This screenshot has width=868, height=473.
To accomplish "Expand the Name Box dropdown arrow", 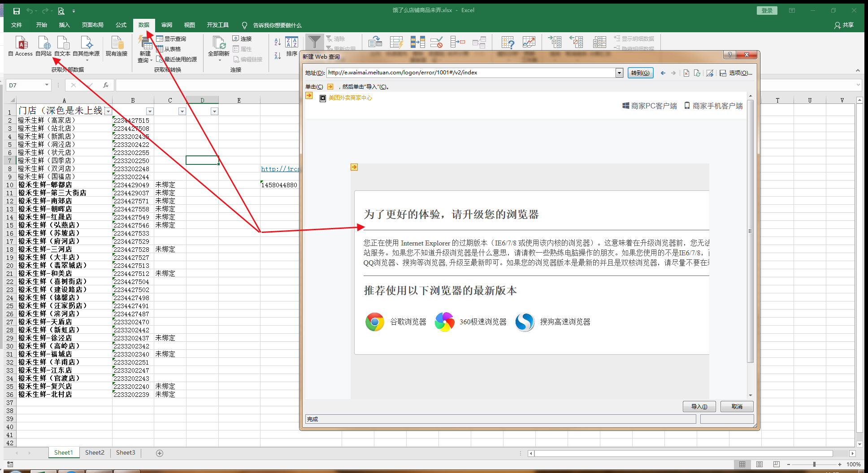I will click(x=47, y=85).
